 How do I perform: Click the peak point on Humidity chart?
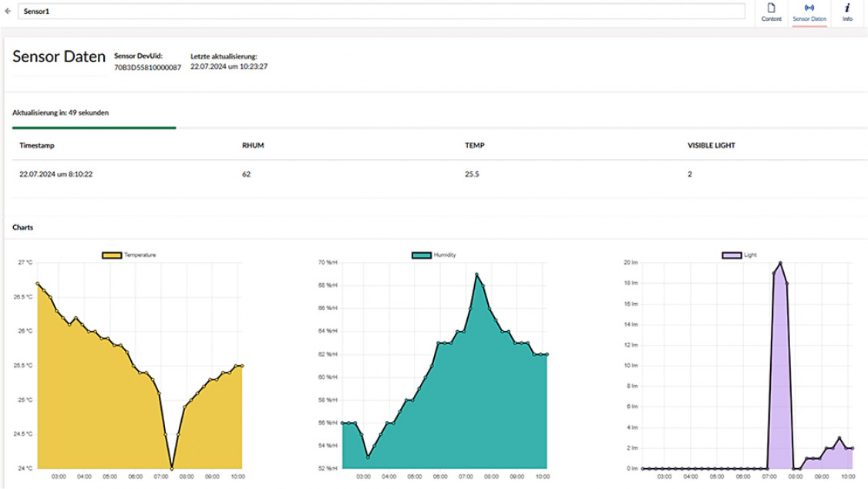477,274
